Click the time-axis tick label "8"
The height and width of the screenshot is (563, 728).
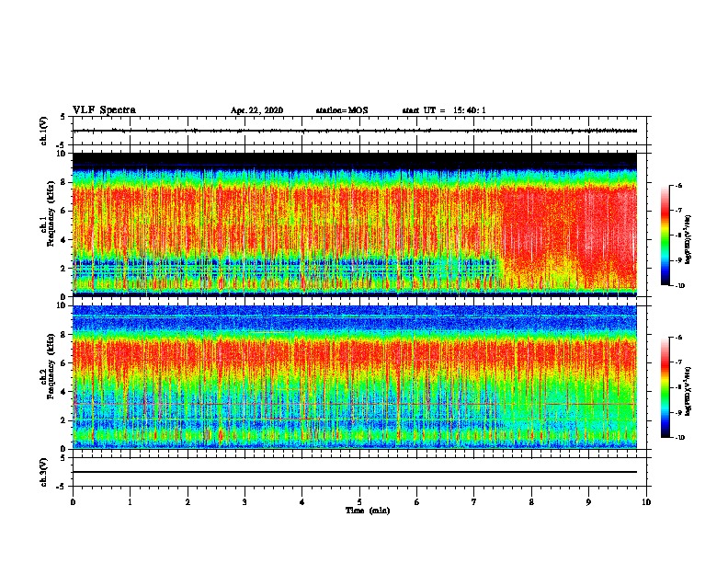(531, 502)
